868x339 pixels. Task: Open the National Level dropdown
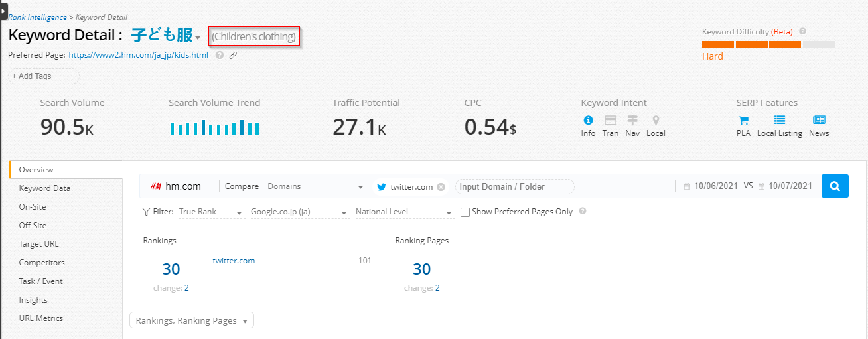pyautogui.click(x=403, y=212)
